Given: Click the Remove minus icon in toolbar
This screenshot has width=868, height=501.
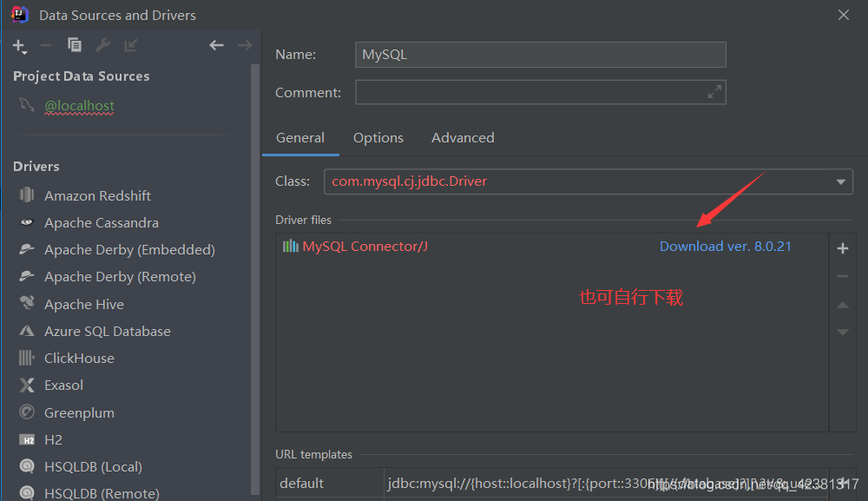Looking at the screenshot, I should [46, 45].
